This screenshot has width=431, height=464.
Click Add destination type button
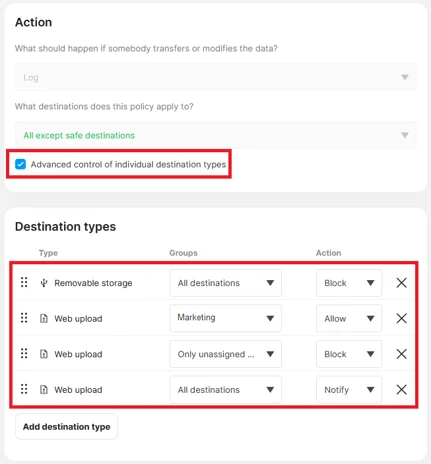66,427
